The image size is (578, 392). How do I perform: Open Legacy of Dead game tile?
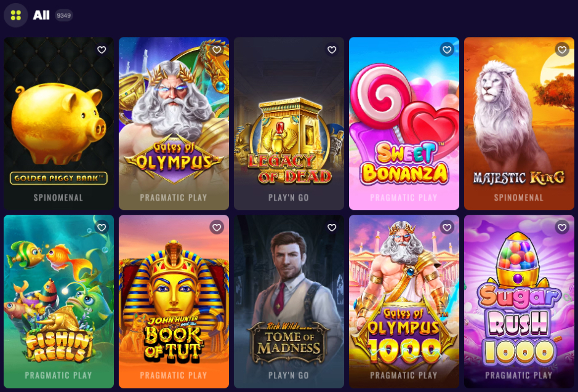click(x=289, y=124)
